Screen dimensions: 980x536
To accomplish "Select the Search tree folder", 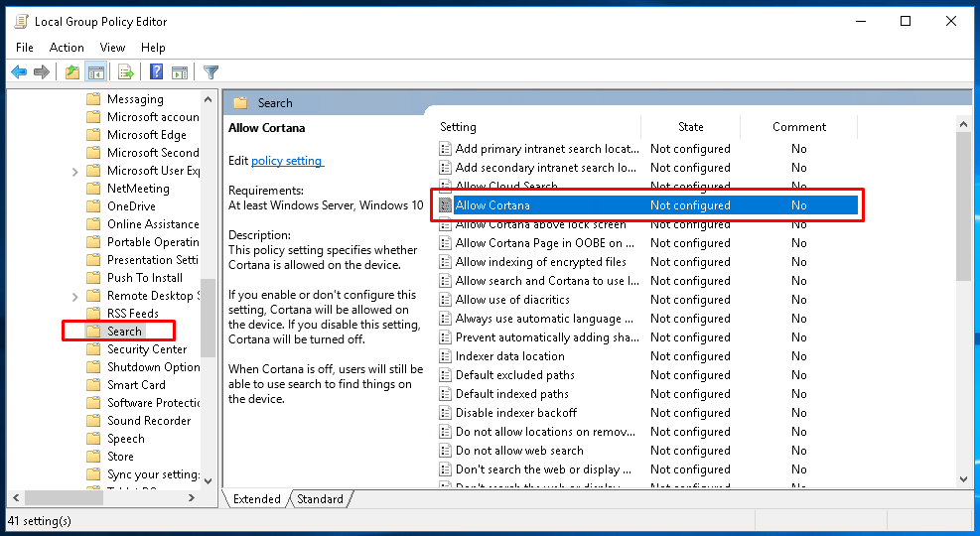I will [124, 332].
